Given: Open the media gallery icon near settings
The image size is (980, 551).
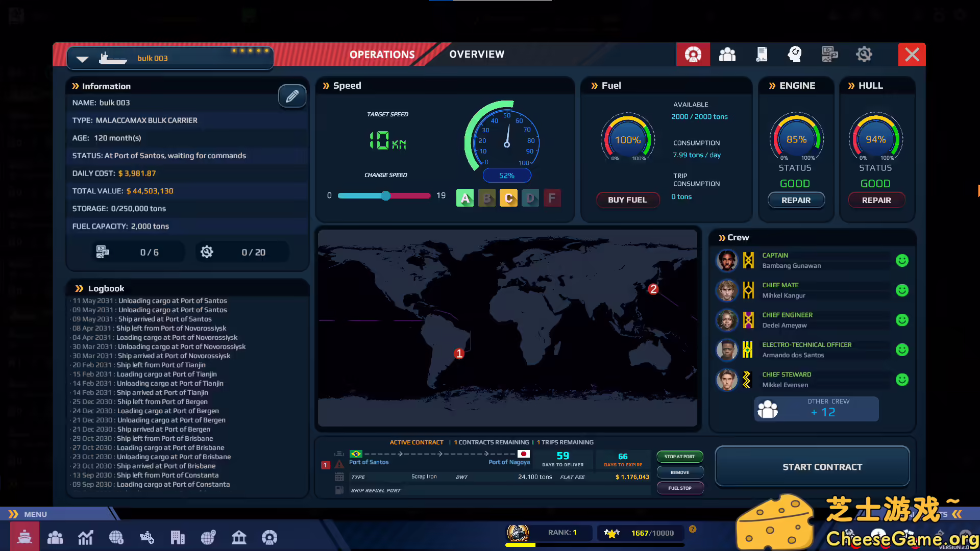Looking at the screenshot, I should click(829, 54).
